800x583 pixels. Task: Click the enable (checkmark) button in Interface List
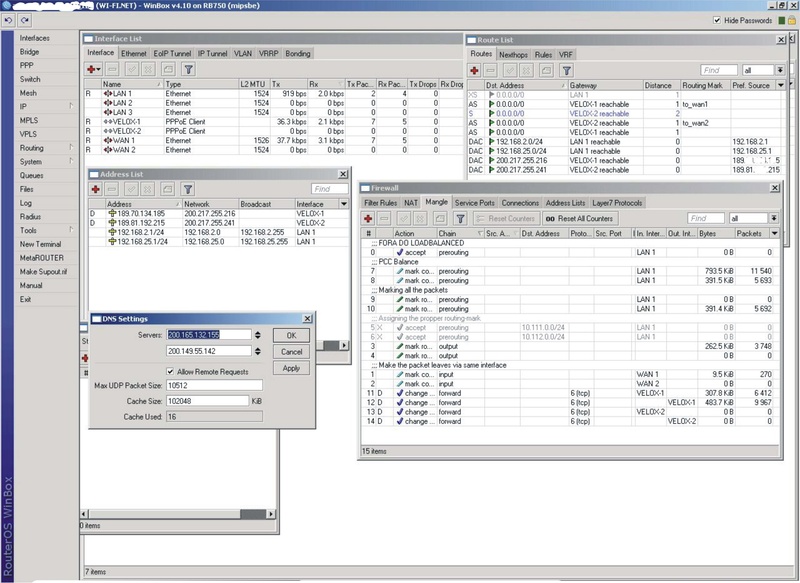tap(132, 69)
